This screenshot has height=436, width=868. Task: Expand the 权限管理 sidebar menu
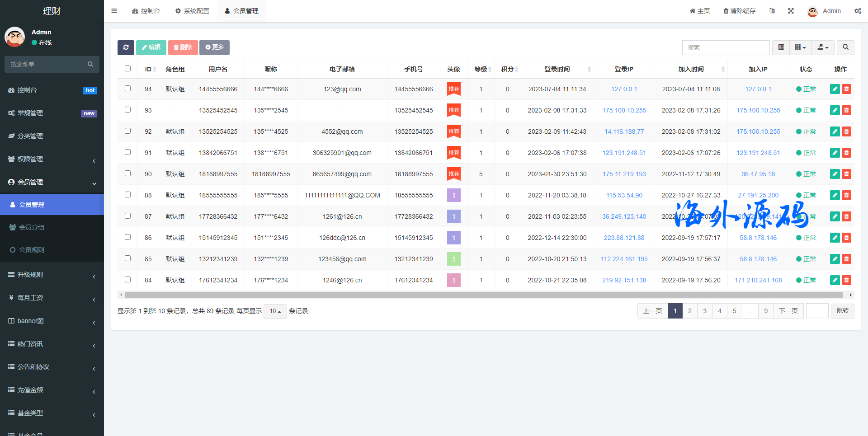click(52, 159)
